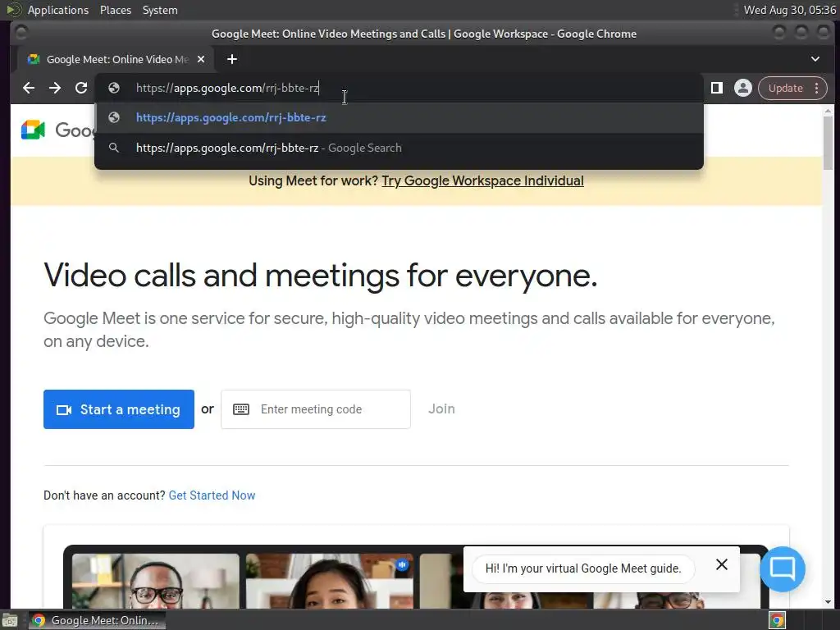Click the globe icon in the address bar
Viewport: 840px width, 630px height.
pos(113,88)
